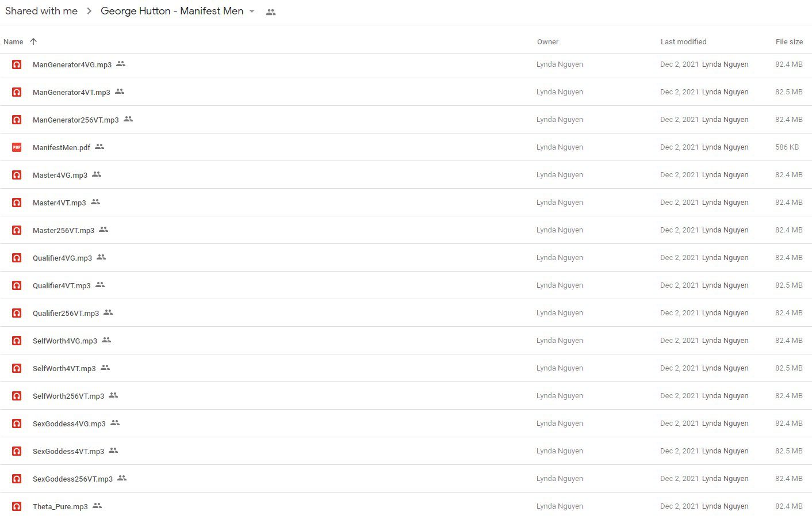The height and width of the screenshot is (519, 812).
Task: Click the PDF icon for ManifestMen.pdf
Action: [x=17, y=147]
